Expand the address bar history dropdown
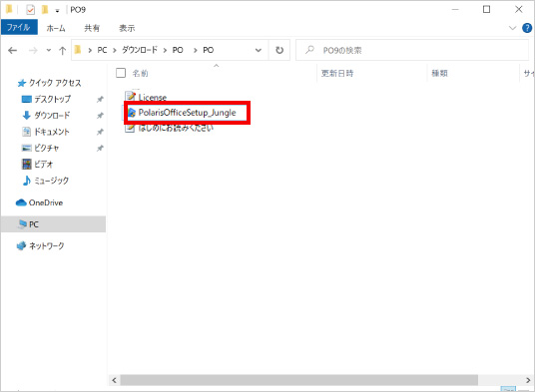The width and height of the screenshot is (535, 392). pos(259,50)
